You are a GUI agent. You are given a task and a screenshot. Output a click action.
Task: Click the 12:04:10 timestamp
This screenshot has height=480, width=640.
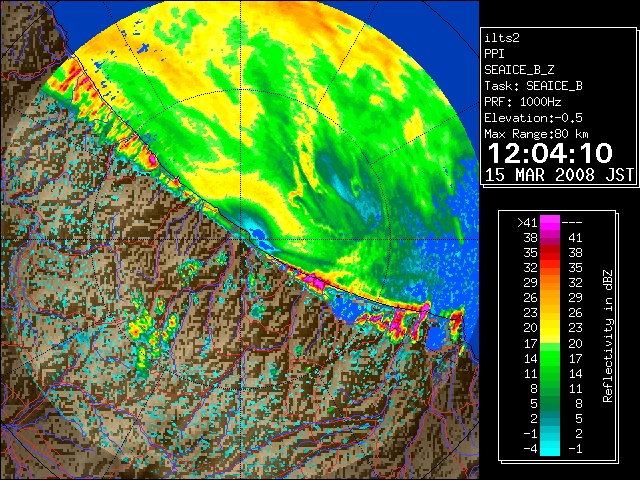click(550, 153)
